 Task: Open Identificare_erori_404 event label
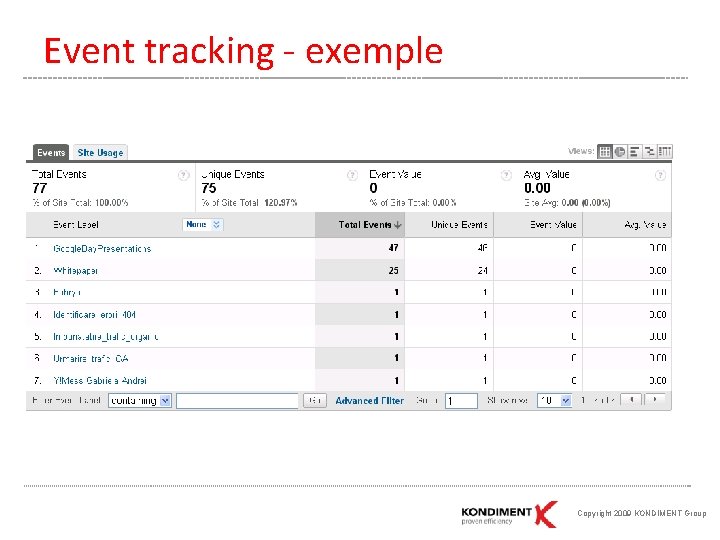click(x=94, y=315)
